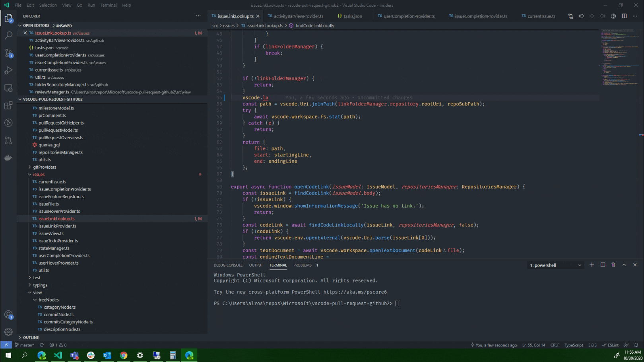
Task: Close issueLinkLookup.ts from Open Editors list
Action: [x=25, y=33]
